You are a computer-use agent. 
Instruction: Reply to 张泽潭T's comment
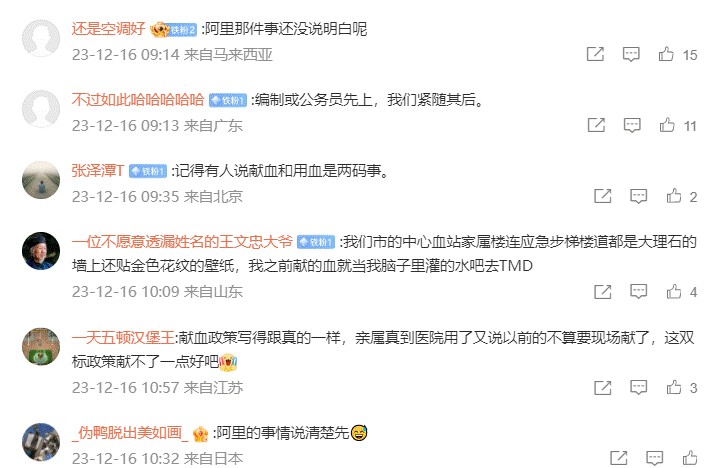tap(638, 196)
